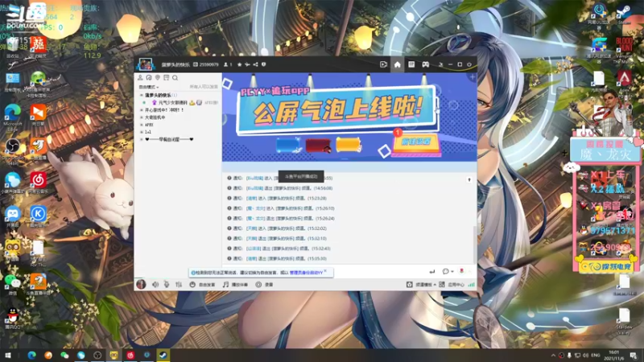Expand the LoL sub-channel
Viewport: 644px width, 362px height.
142,132
